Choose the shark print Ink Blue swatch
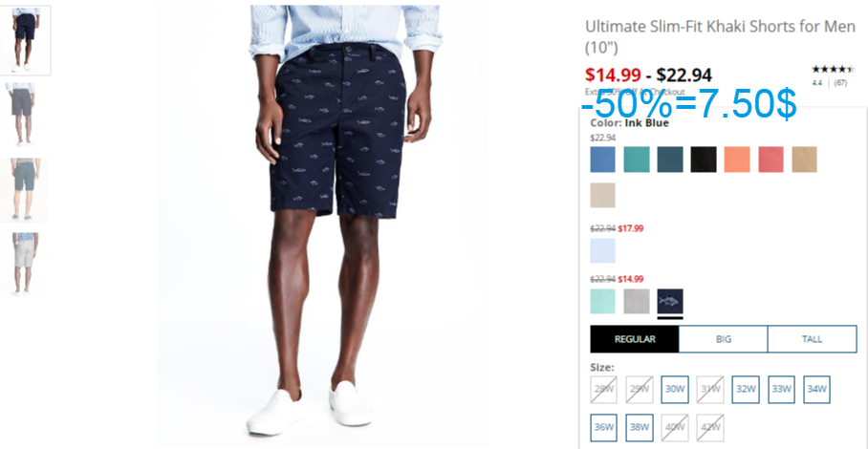The height and width of the screenshot is (449, 868). coord(670,301)
